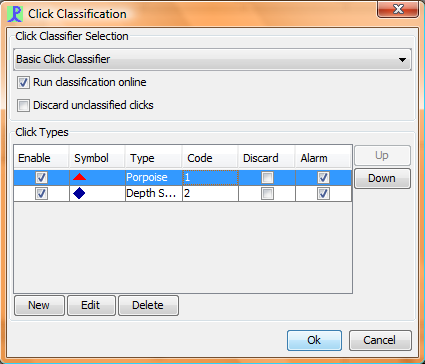
Task: Click the red triangle symbol for Porpoise
Action: 79,177
